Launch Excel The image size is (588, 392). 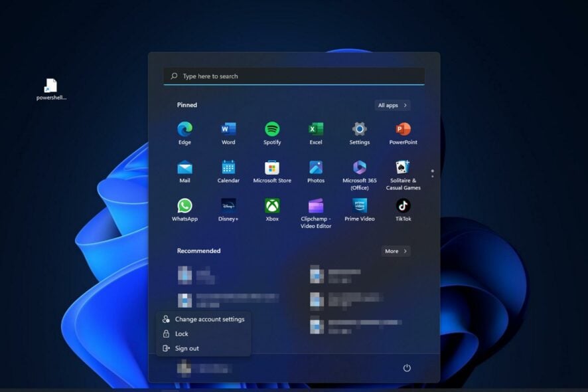click(316, 134)
